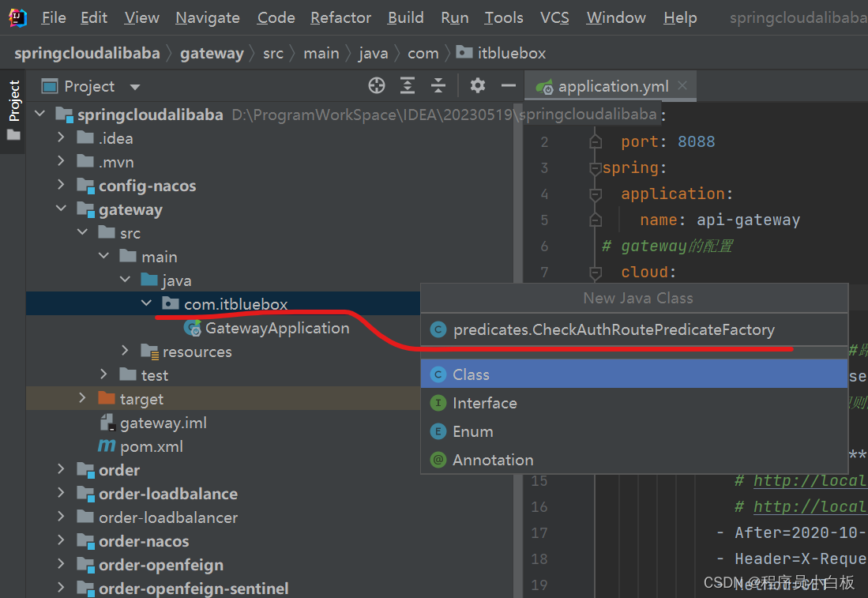Hide the Project panel with minus icon
Screen dimensions: 868x598
coord(508,86)
